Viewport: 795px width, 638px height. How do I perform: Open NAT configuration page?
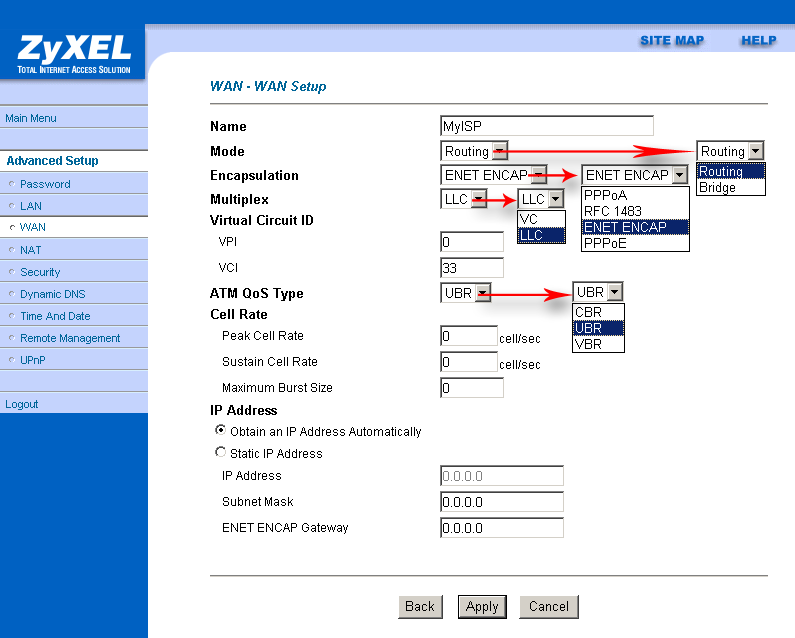30,250
